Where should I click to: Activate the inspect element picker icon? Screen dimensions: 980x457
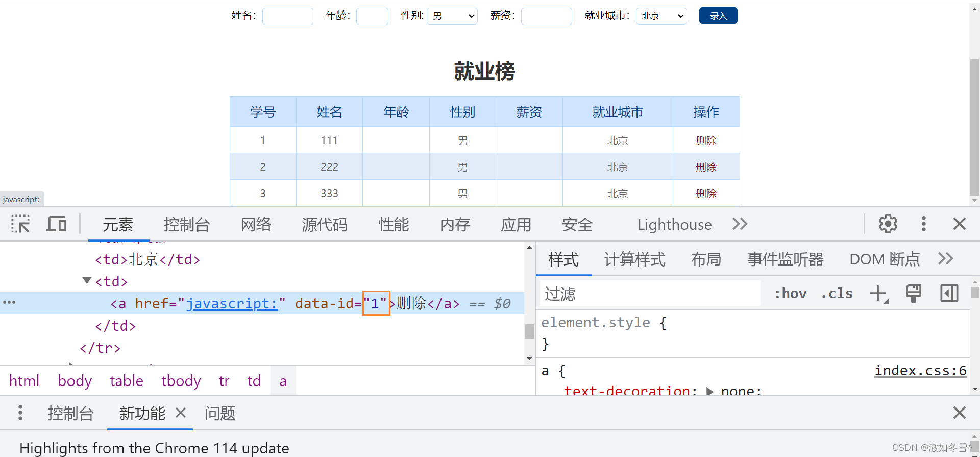(x=20, y=224)
